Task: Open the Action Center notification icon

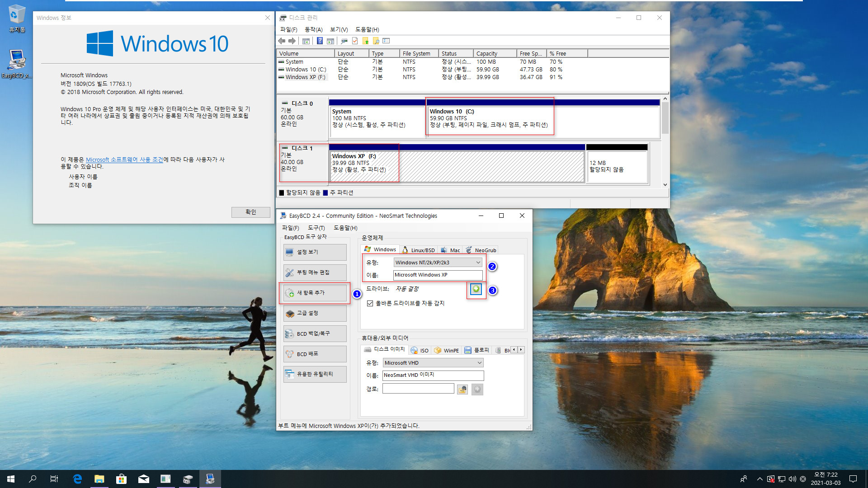Action: tap(853, 479)
